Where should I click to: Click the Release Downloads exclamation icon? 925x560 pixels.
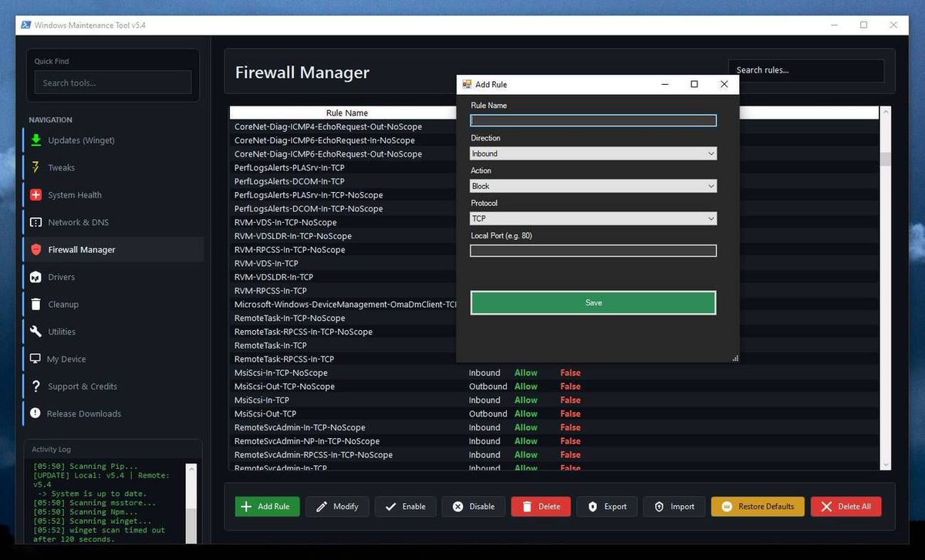[x=35, y=413]
